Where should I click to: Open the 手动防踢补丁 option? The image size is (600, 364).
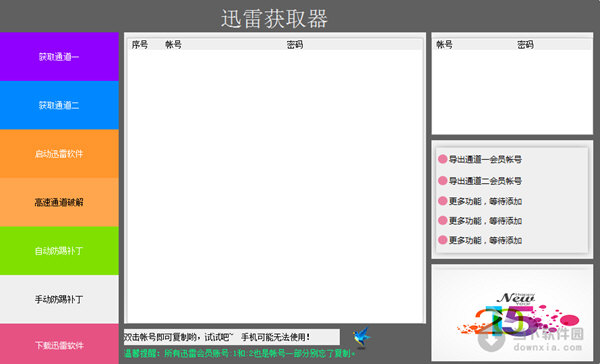[59, 299]
